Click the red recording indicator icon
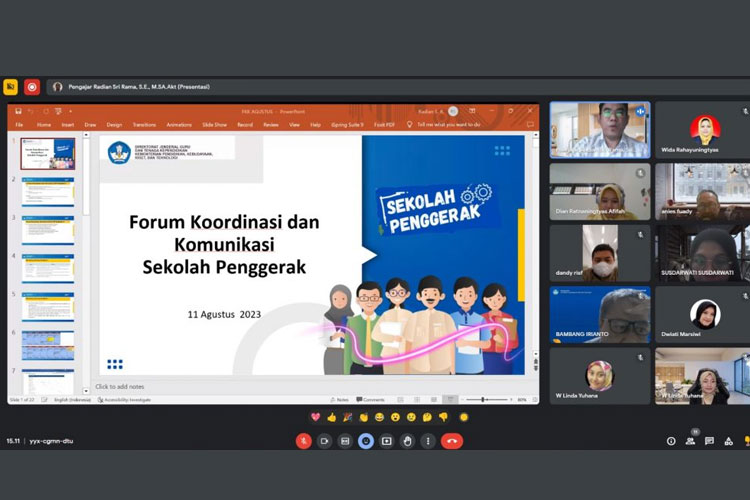The image size is (750, 500). 32,87
